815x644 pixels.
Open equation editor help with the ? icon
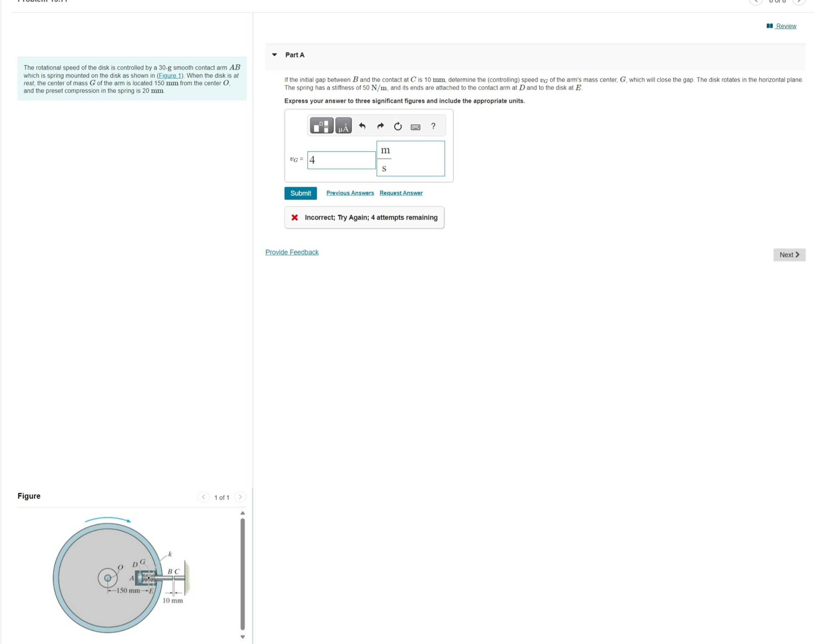(433, 126)
